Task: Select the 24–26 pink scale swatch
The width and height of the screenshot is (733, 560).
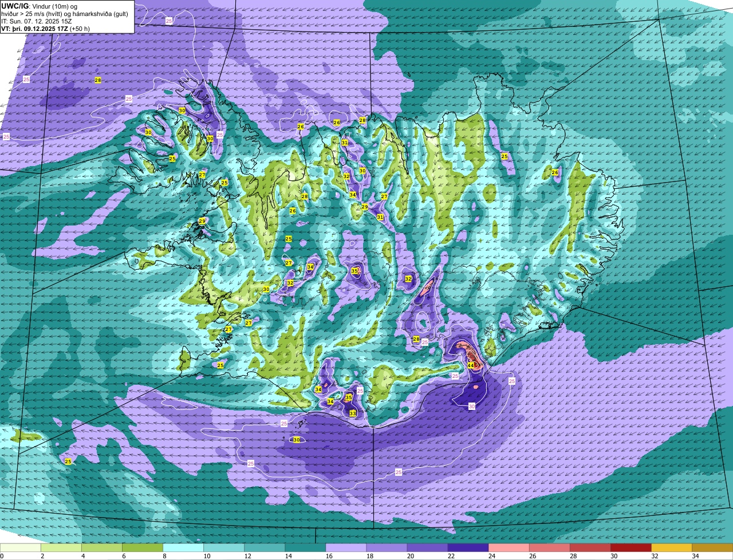Action: pos(509,547)
